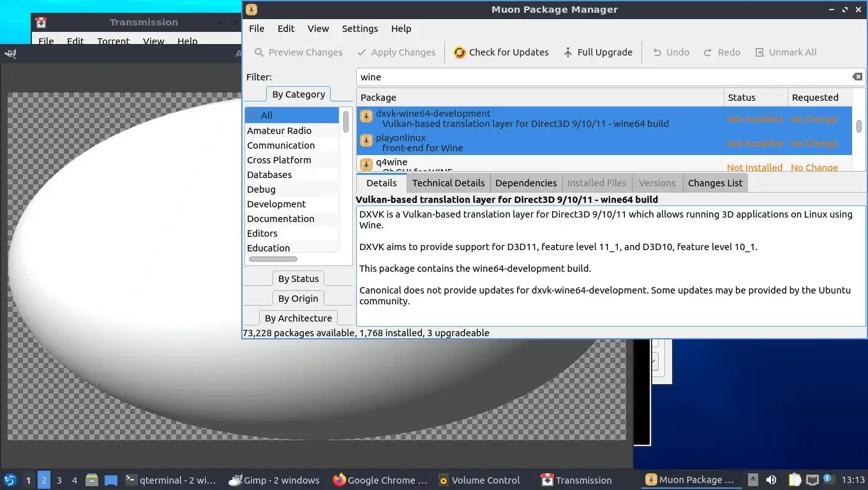Switch to the By Origin tab
868x490 pixels.
point(298,299)
